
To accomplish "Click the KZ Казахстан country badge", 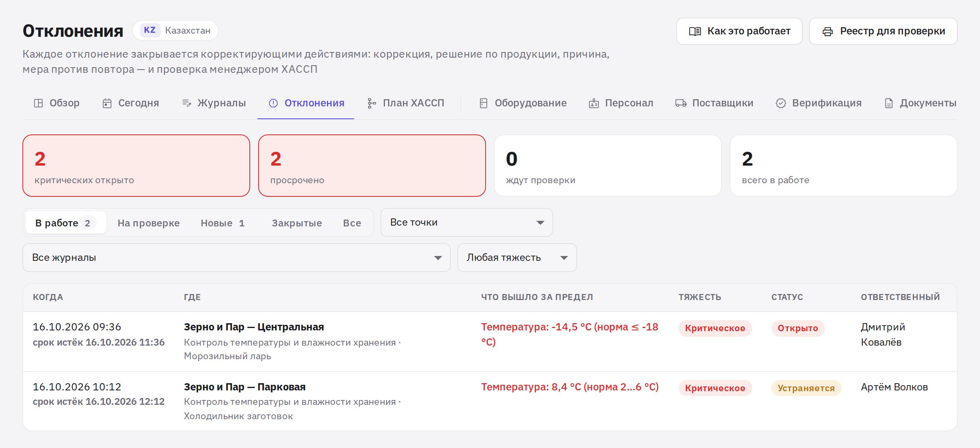I will [x=175, y=30].
